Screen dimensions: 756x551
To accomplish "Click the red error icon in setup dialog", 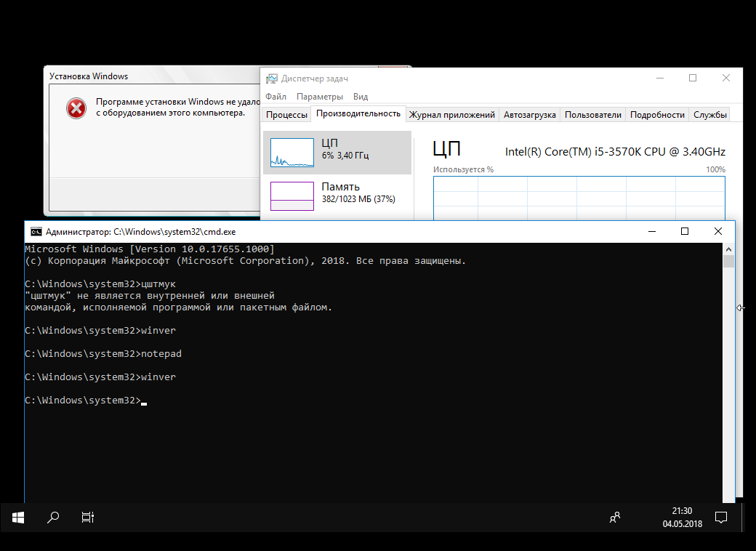I will 76,108.
